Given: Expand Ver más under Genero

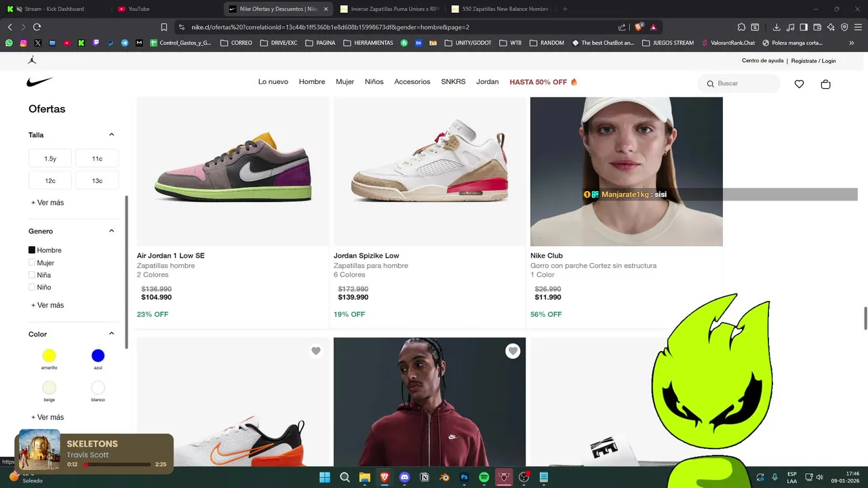Looking at the screenshot, I should (x=47, y=305).
